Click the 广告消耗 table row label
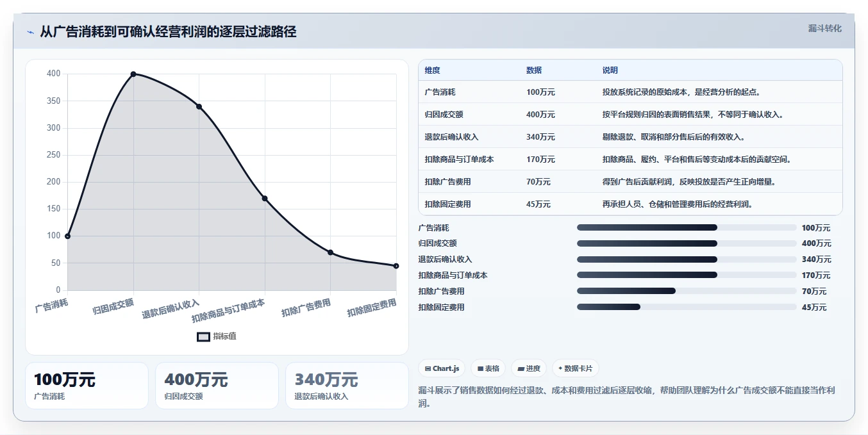This screenshot has width=868, height=435. pyautogui.click(x=440, y=92)
